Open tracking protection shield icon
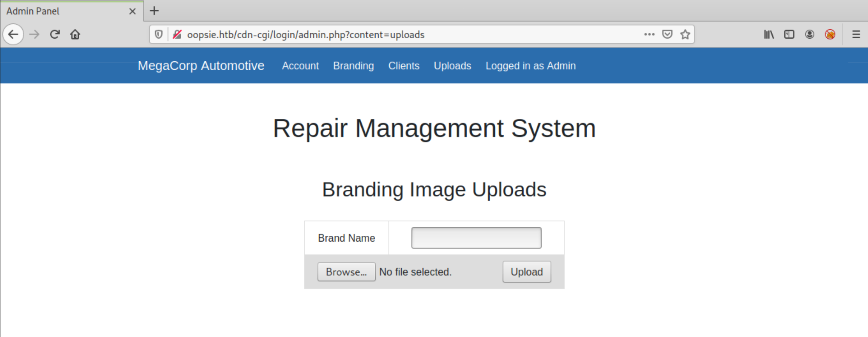This screenshot has height=337, width=868. pyautogui.click(x=159, y=34)
